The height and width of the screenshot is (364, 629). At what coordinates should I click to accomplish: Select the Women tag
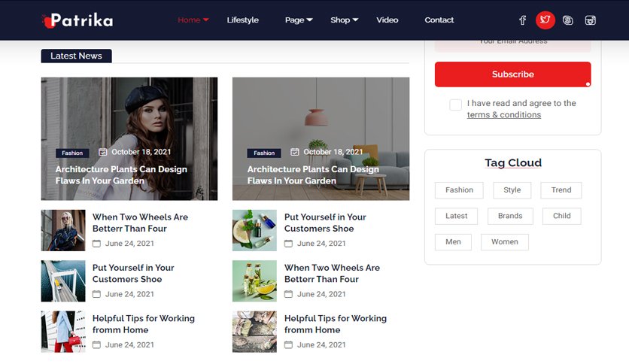click(x=505, y=242)
